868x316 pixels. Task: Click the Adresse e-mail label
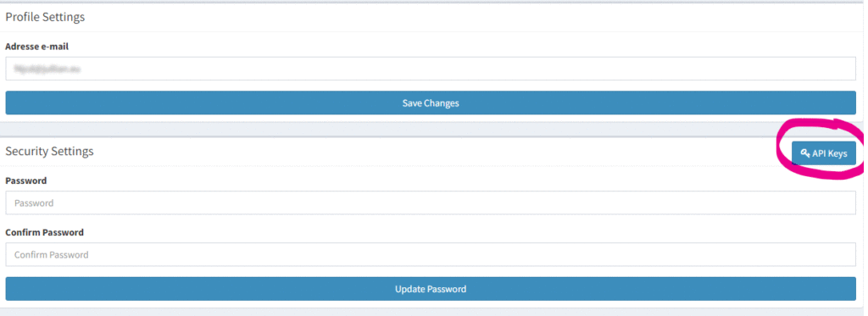[36, 47]
